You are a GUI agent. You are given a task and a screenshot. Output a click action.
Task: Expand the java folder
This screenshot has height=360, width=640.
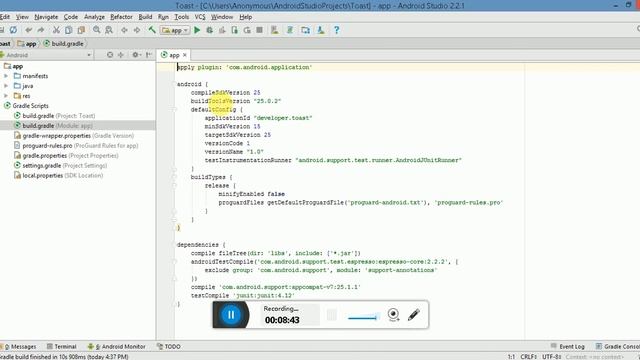pyautogui.click(x=6, y=86)
